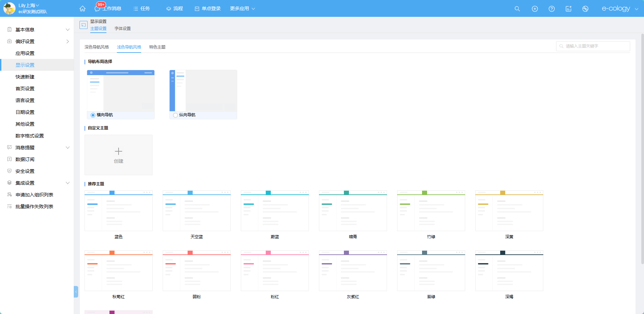The height and width of the screenshot is (314, 644).
Task: Choose the 秋菊红 theme swatch
Action: pyautogui.click(x=119, y=271)
